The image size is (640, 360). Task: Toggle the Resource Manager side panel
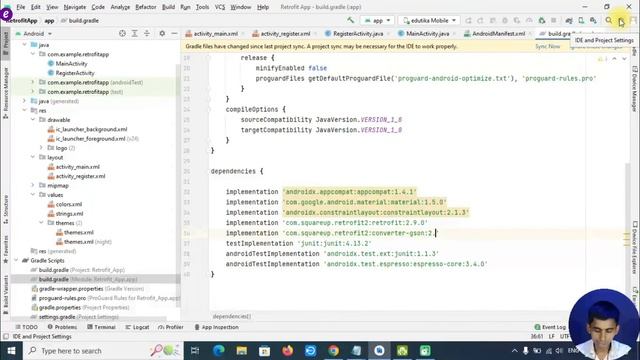point(6,93)
